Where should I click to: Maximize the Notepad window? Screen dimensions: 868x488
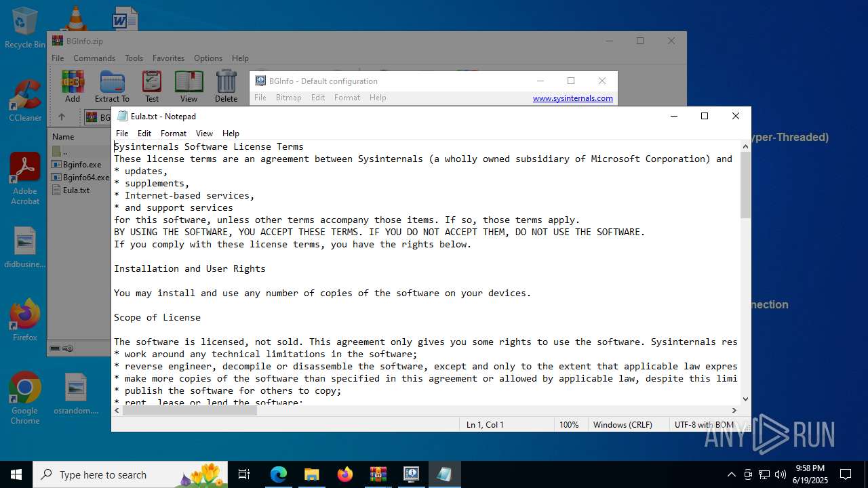(x=705, y=116)
